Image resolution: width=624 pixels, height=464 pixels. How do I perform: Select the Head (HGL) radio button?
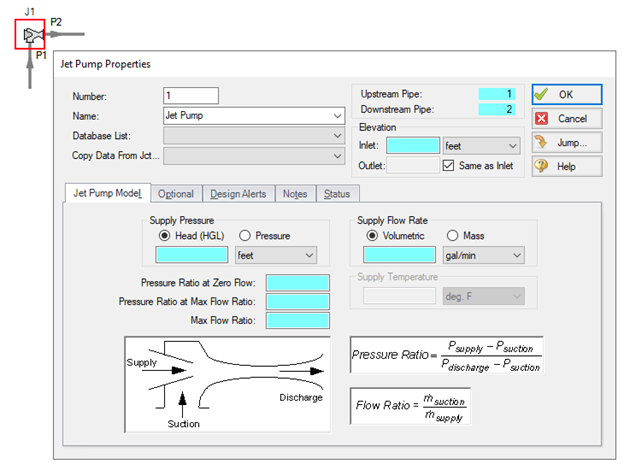(164, 236)
